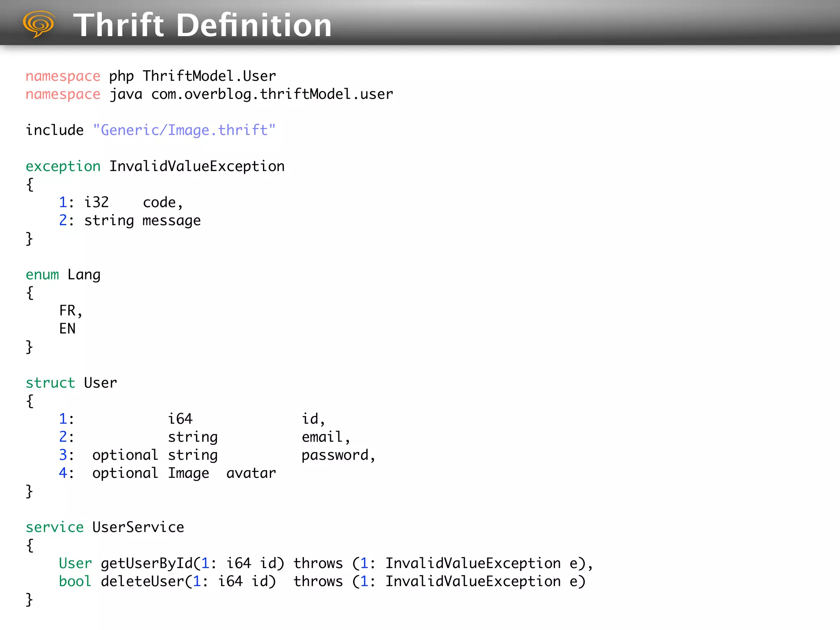Click the "password," field name

click(339, 456)
